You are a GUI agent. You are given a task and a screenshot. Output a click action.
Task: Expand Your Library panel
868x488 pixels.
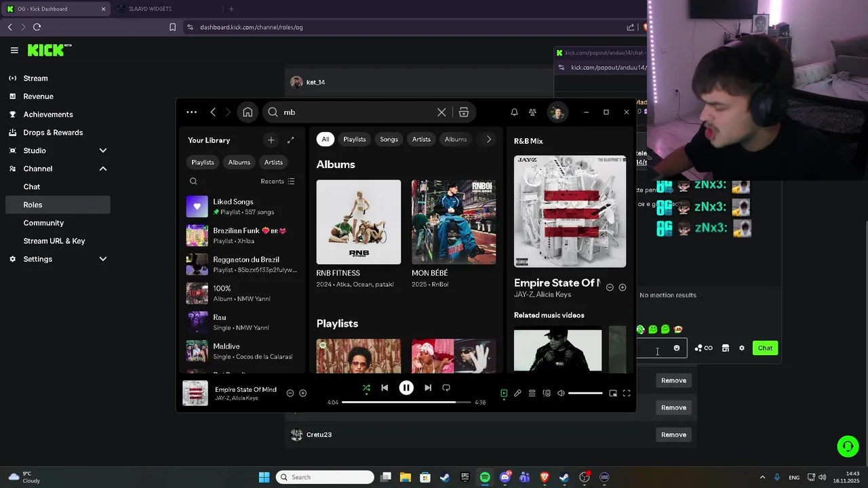coord(291,140)
